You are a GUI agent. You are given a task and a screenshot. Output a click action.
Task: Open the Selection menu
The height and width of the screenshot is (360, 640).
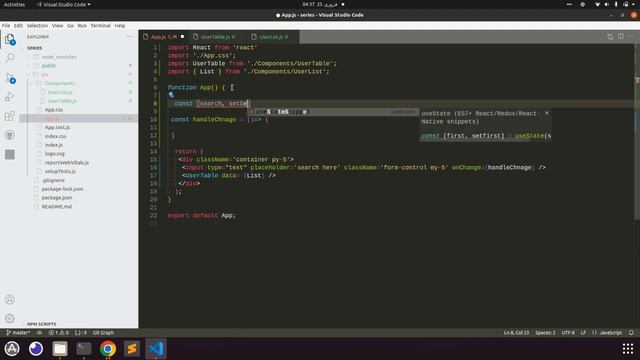click(x=37, y=26)
